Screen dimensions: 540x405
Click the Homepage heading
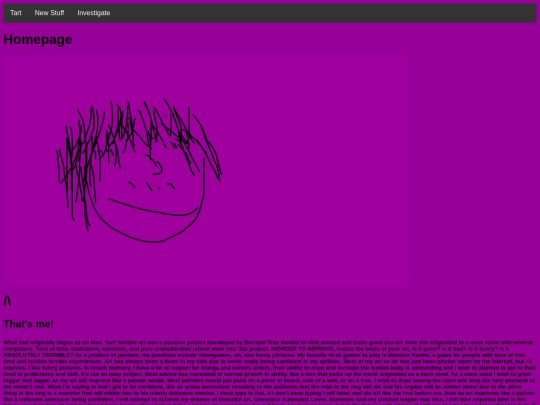pos(38,40)
